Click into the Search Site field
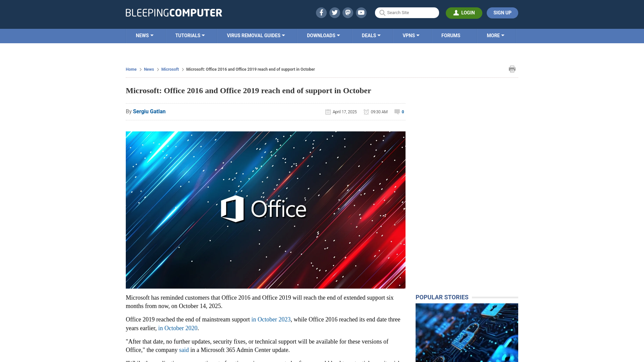Image resolution: width=644 pixels, height=362 pixels. 411,13
